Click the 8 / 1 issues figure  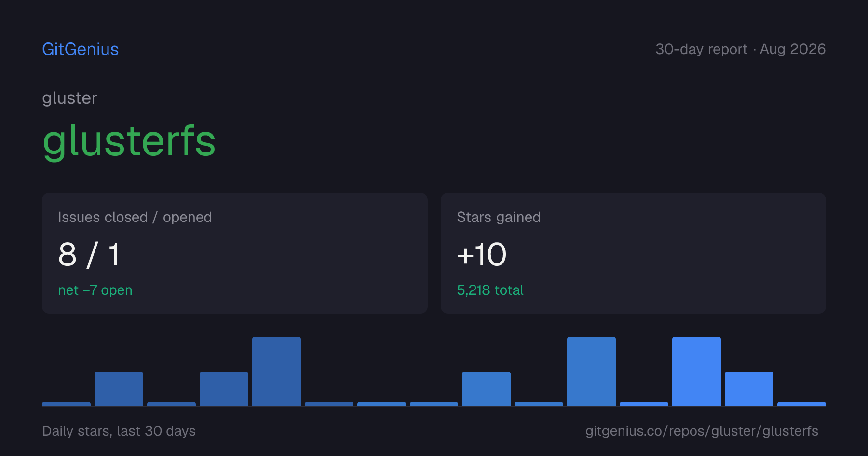[x=89, y=254]
